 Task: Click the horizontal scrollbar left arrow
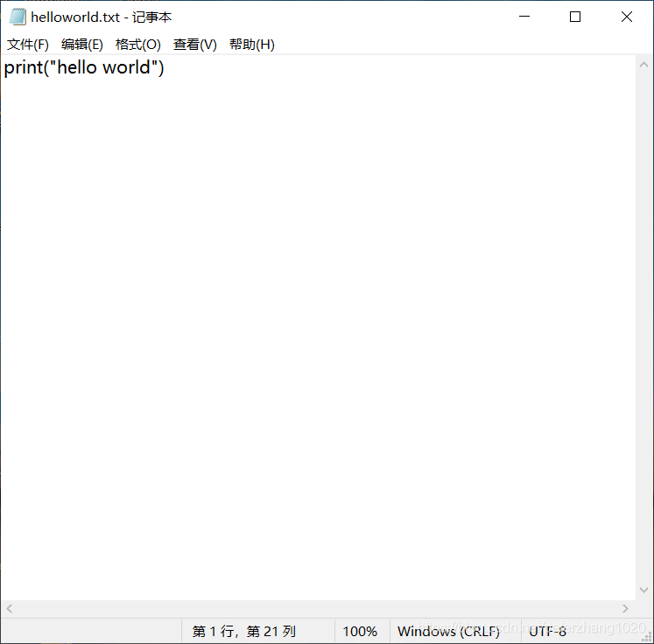[9, 609]
